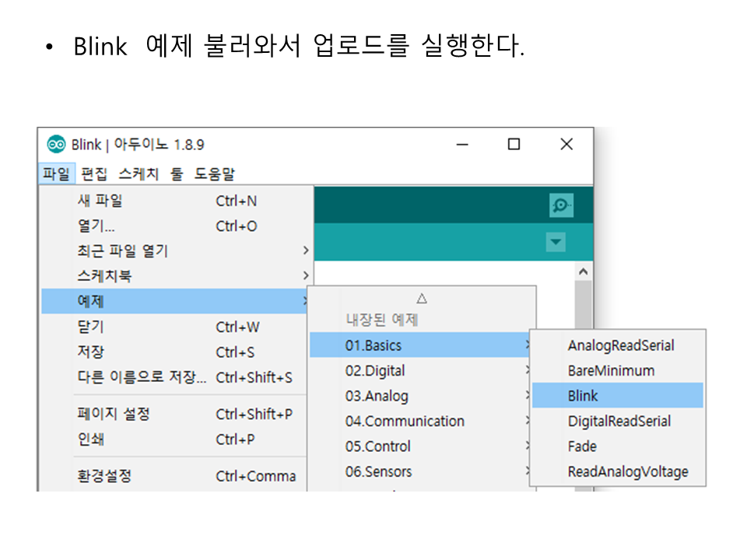Expand 01.Basics examples category
Image resolution: width=747 pixels, height=560 pixels.
coord(420,345)
